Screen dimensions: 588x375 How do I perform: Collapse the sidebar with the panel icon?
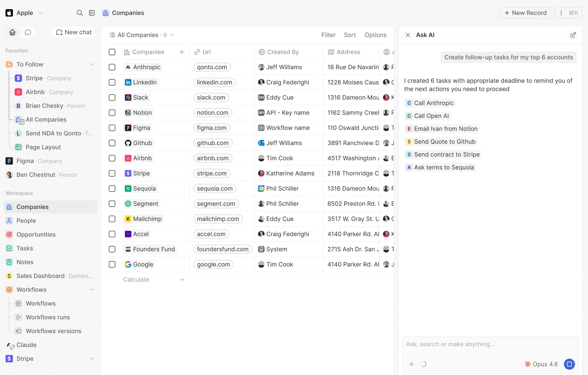[92, 13]
